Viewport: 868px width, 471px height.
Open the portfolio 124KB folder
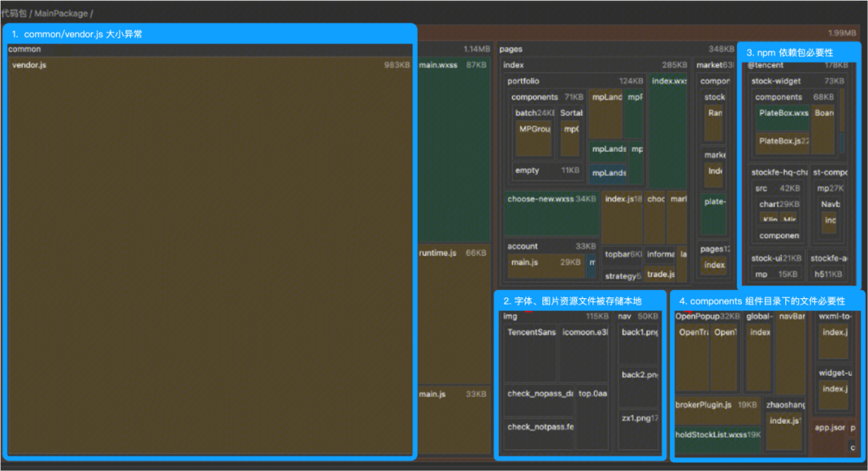575,81
